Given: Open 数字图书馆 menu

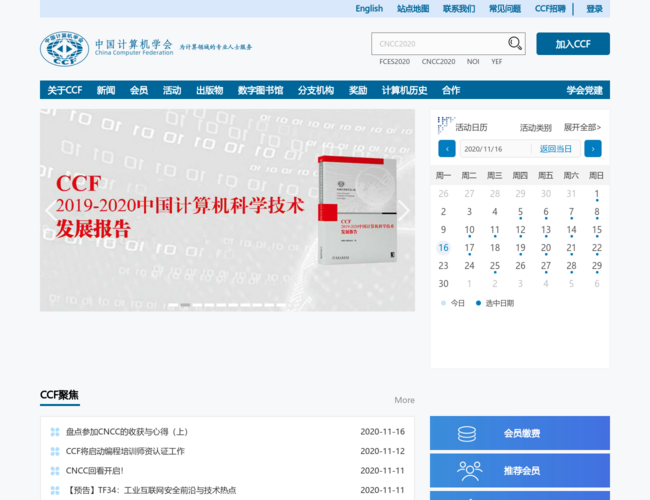Looking at the screenshot, I should [260, 90].
